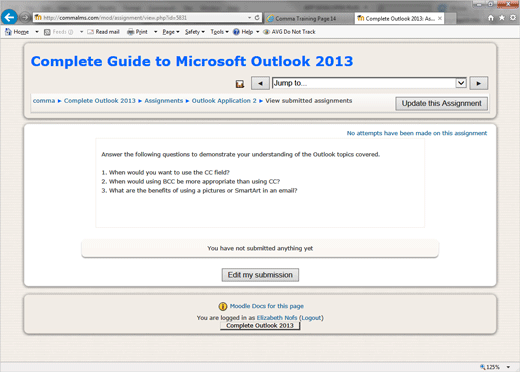Click the browser Home icon at top right

coord(491,18)
